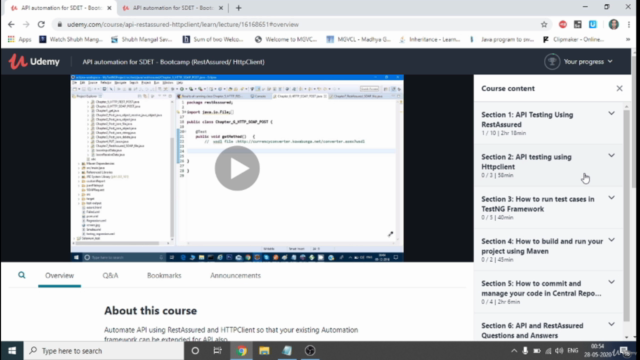The height and width of the screenshot is (360, 640).
Task: Close the Course content panel
Action: [619, 89]
